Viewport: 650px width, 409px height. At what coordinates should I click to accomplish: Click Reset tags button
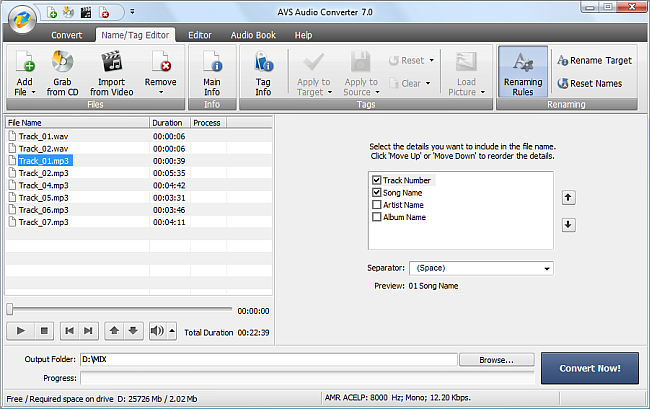(x=407, y=61)
